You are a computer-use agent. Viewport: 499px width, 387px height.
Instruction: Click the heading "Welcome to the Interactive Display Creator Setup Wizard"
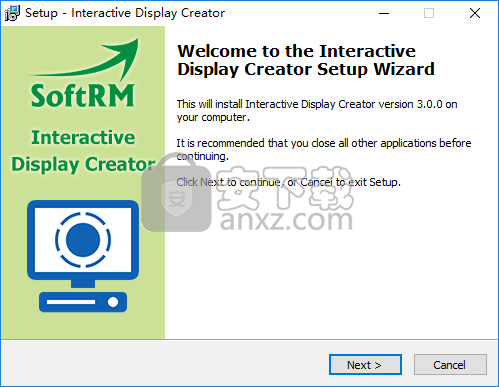pos(306,60)
